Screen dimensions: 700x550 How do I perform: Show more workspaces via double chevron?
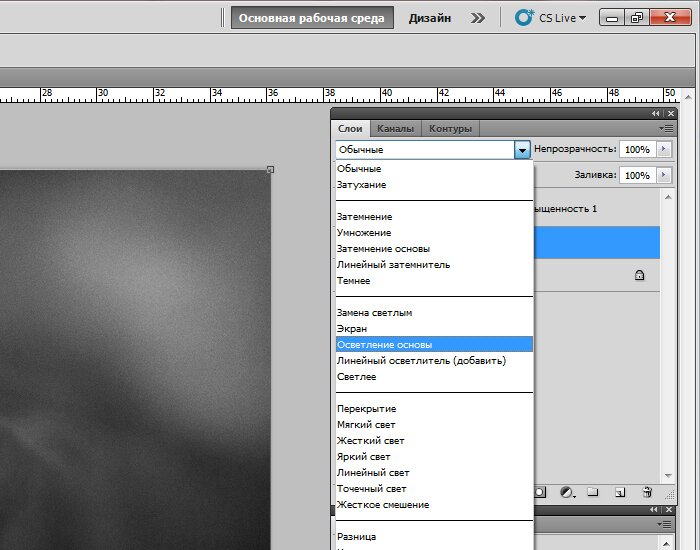click(x=478, y=18)
